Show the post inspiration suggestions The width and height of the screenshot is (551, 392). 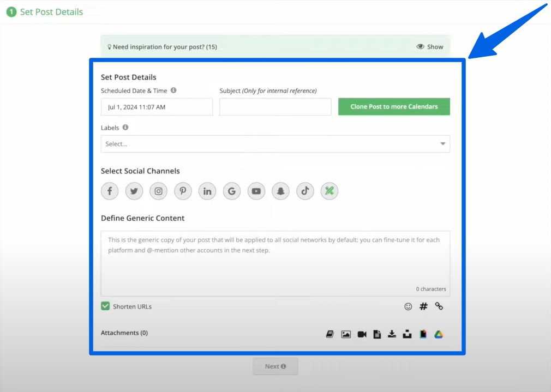click(x=430, y=47)
